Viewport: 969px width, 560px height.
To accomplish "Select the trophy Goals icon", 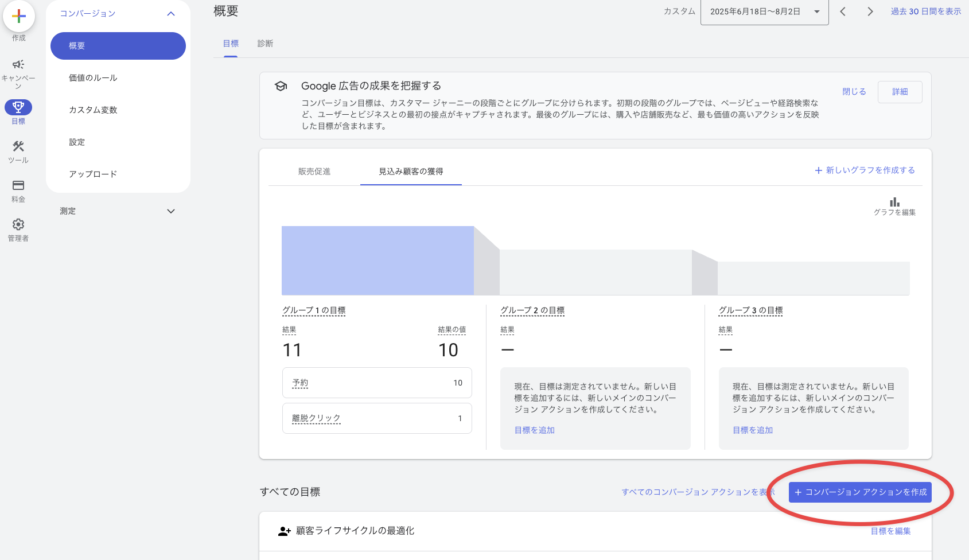I will point(18,107).
